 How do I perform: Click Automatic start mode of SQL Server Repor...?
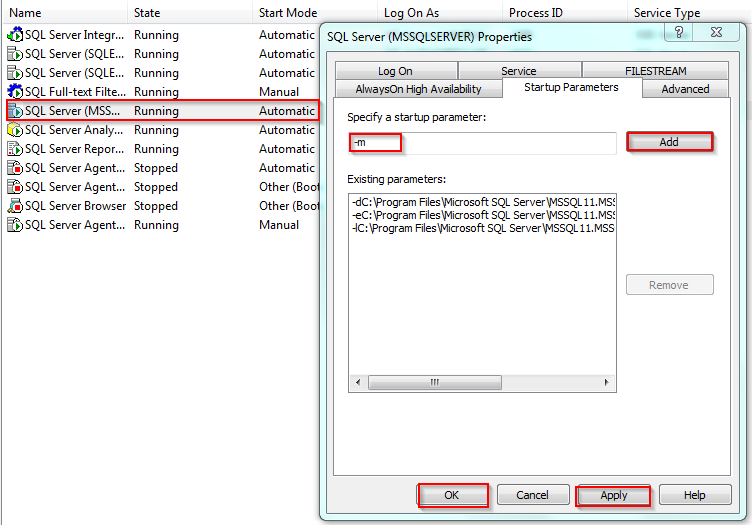pos(287,149)
